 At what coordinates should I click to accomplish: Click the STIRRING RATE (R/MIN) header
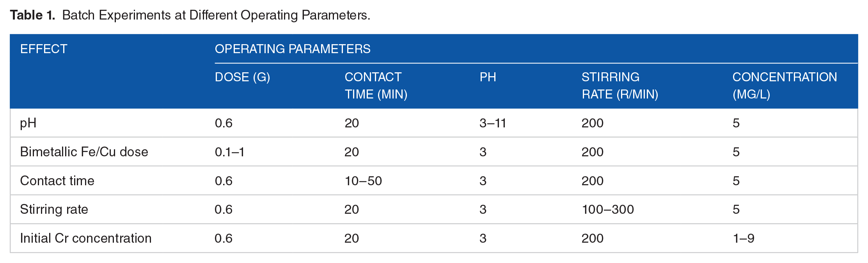tap(619, 86)
